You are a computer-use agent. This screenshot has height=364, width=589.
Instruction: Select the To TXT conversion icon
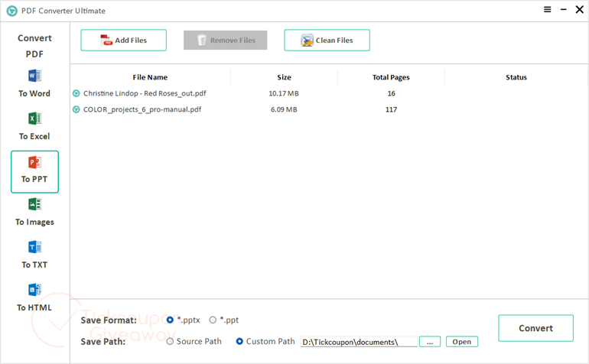(34, 247)
